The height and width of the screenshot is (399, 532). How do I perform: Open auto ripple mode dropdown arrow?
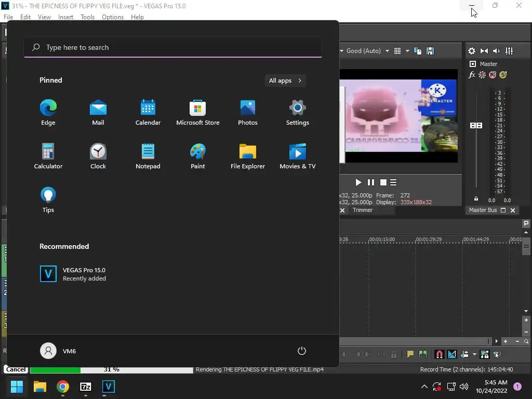pyautogui.click(x=474, y=354)
